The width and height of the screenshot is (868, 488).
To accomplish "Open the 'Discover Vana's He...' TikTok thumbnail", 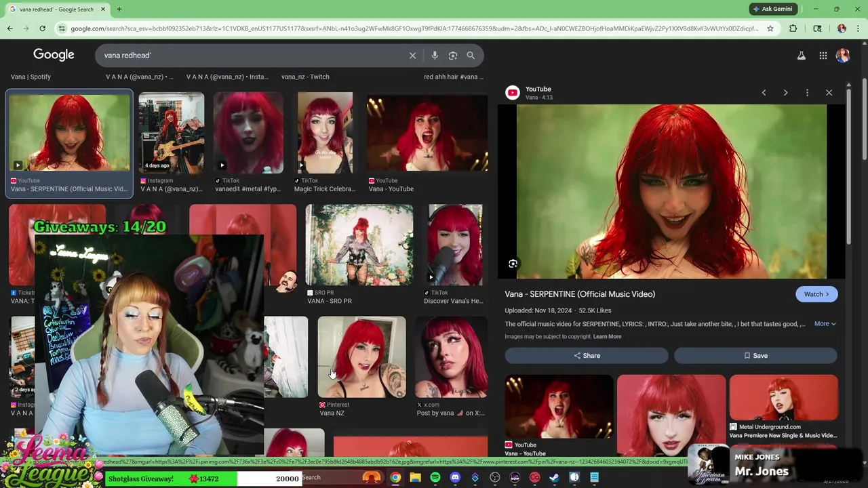I will 455,245.
